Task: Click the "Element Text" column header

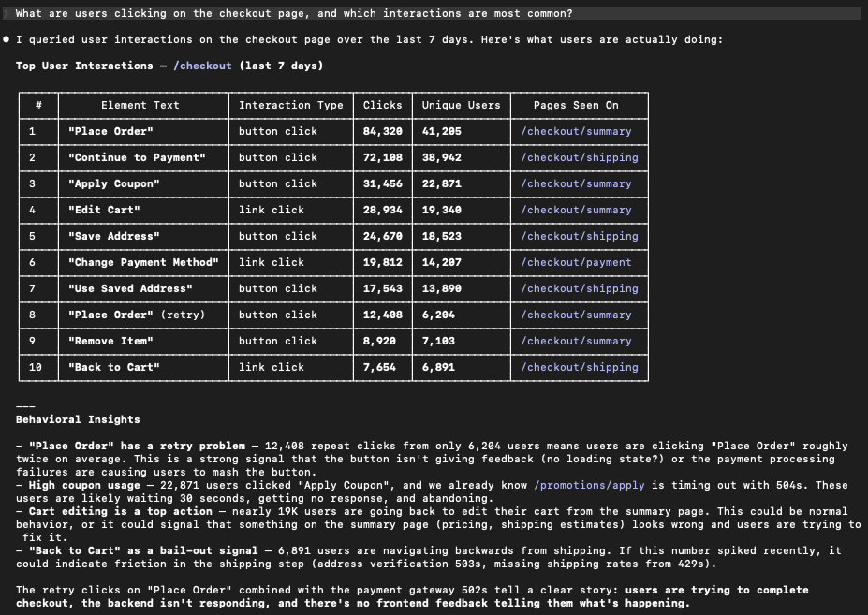Action: [x=140, y=105]
